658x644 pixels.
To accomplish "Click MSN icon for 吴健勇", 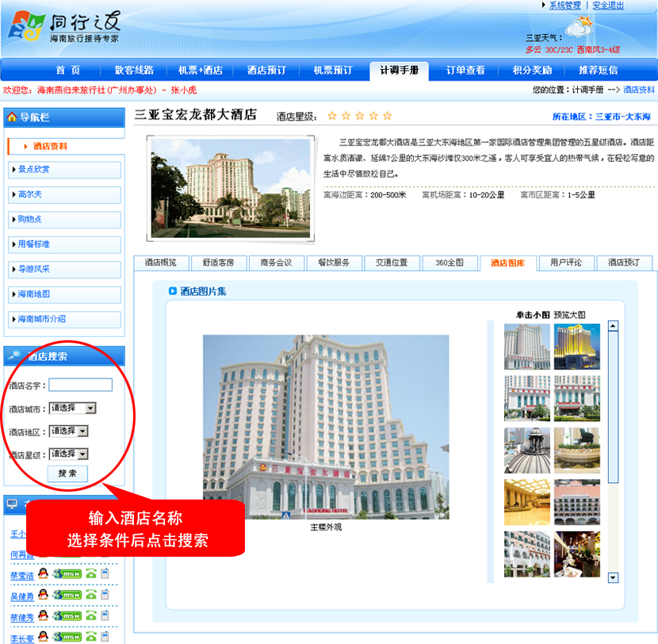I will click(x=67, y=595).
